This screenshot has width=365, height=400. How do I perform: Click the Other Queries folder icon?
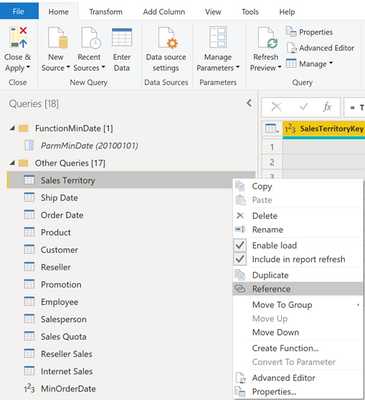pos(23,163)
